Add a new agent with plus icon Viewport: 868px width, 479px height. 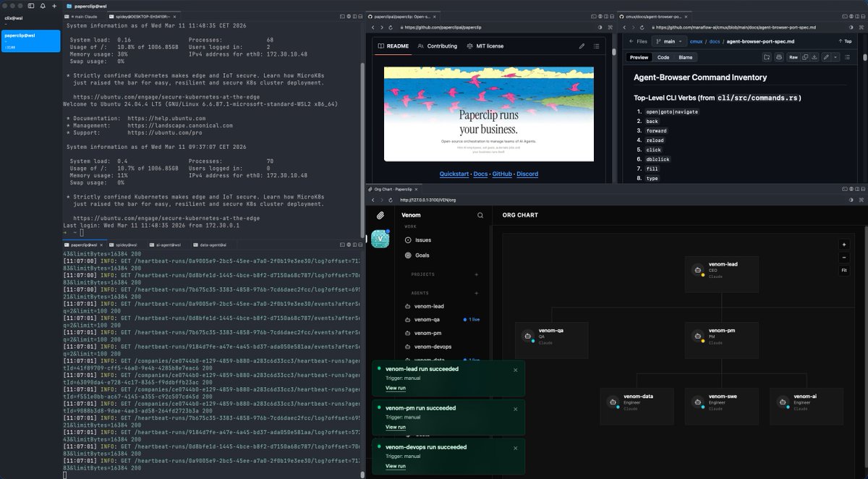tap(476, 293)
